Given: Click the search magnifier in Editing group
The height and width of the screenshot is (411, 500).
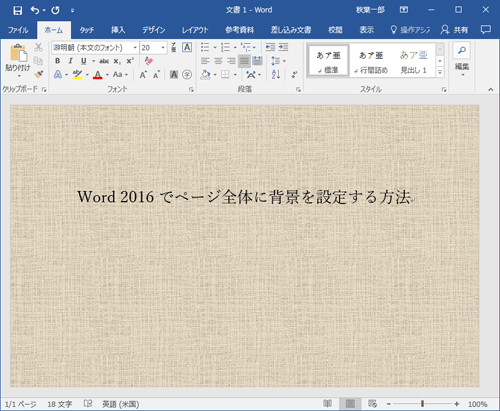Looking at the screenshot, I should tap(462, 50).
